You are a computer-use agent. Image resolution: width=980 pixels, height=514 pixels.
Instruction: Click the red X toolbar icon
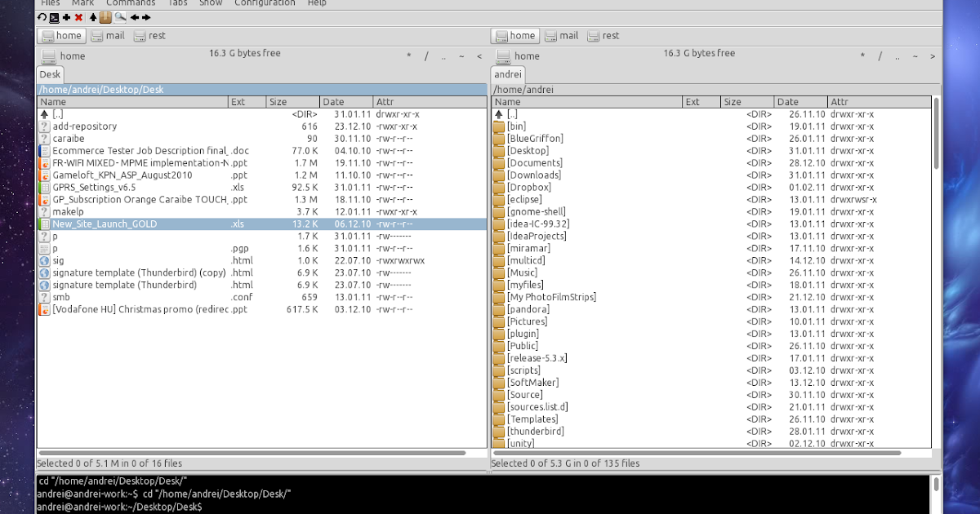78,17
